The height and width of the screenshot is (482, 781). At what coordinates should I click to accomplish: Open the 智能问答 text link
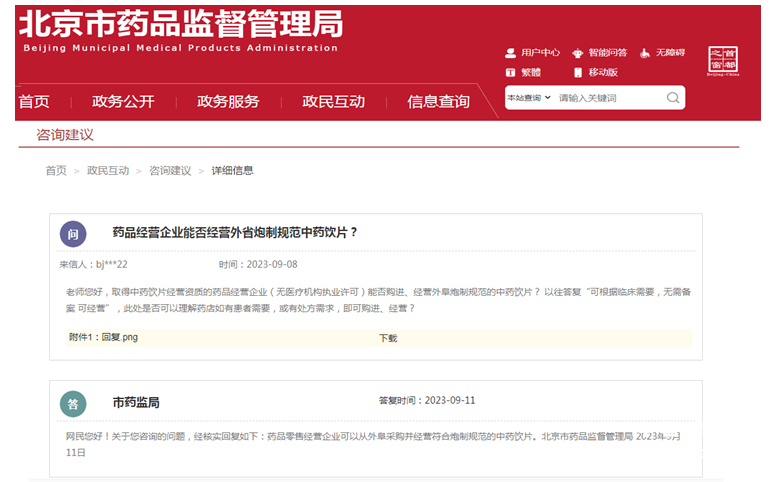point(608,53)
